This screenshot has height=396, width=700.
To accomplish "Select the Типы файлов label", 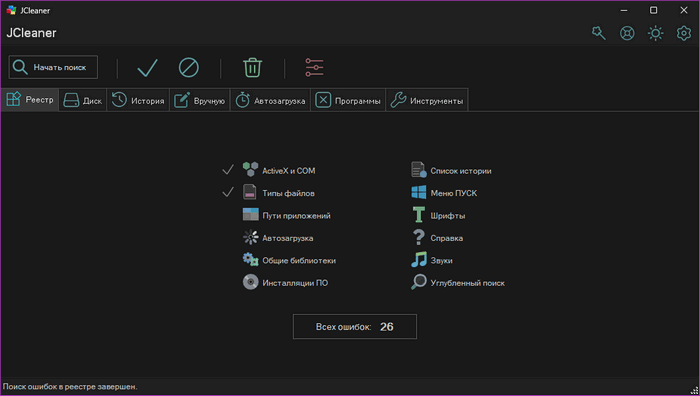I will click(x=288, y=193).
